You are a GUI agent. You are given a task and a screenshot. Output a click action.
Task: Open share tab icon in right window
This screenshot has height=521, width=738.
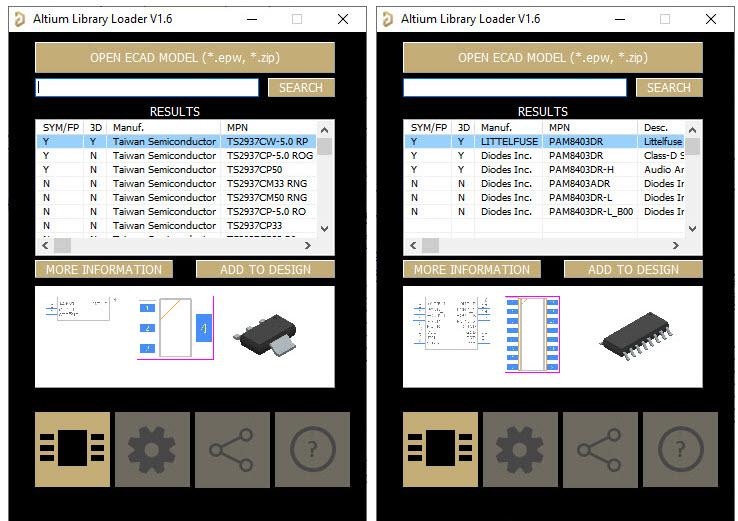click(x=601, y=449)
